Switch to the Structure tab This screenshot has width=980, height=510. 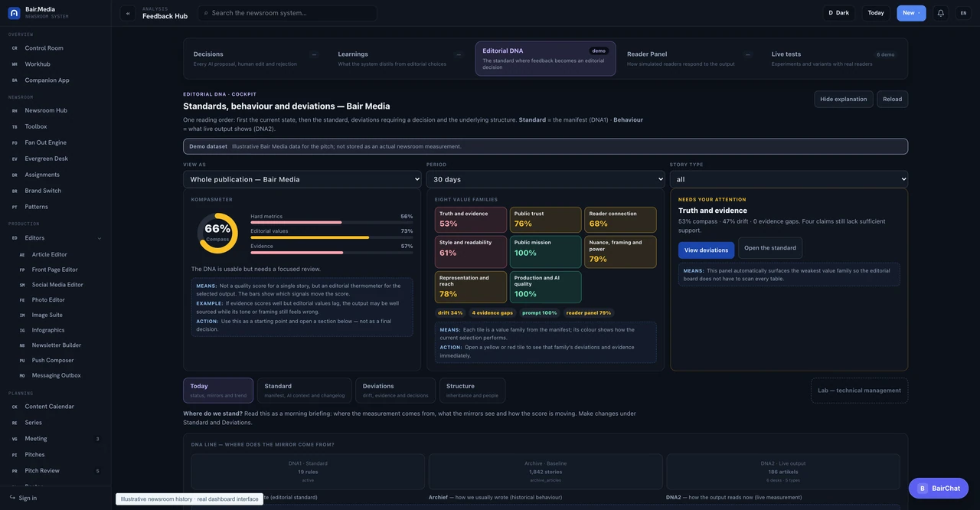472,391
